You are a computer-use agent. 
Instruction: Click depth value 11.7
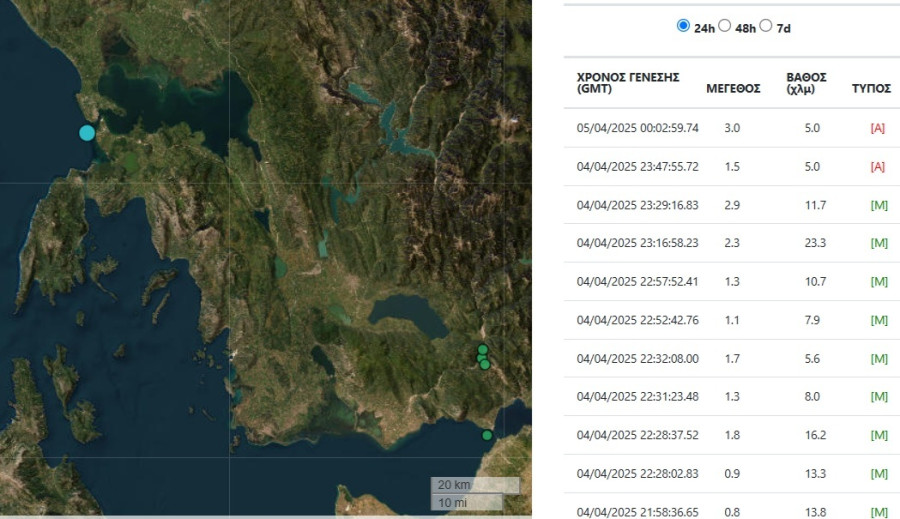pyautogui.click(x=815, y=205)
